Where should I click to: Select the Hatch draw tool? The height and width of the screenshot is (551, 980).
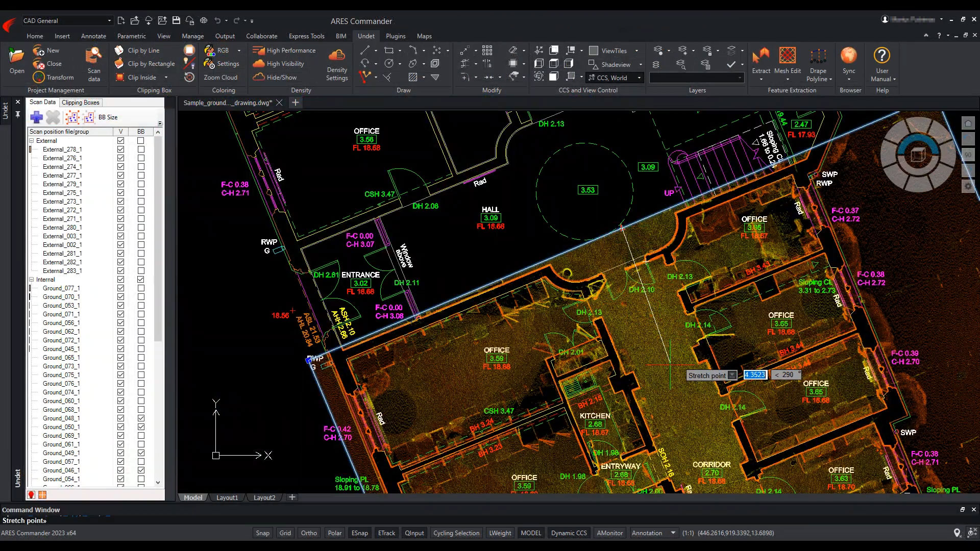(x=413, y=77)
